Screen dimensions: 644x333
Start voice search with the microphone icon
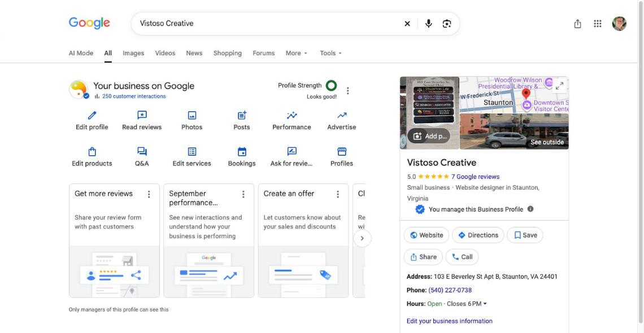[428, 24]
